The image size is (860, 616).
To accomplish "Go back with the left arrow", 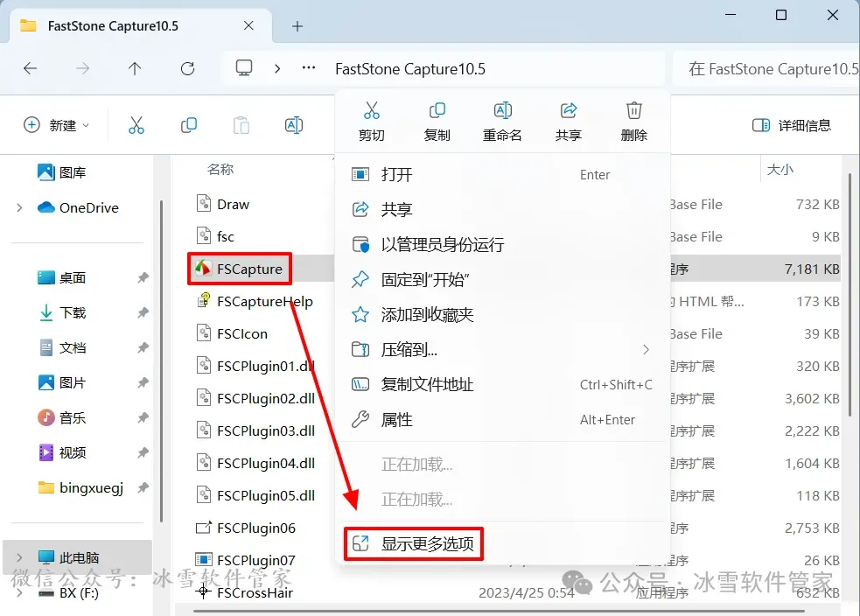I will tap(30, 68).
